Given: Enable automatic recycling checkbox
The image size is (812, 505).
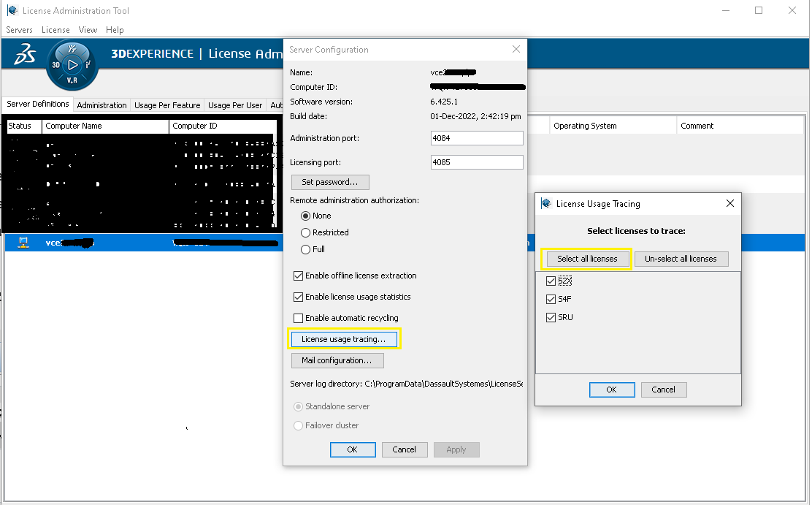Looking at the screenshot, I should point(298,318).
